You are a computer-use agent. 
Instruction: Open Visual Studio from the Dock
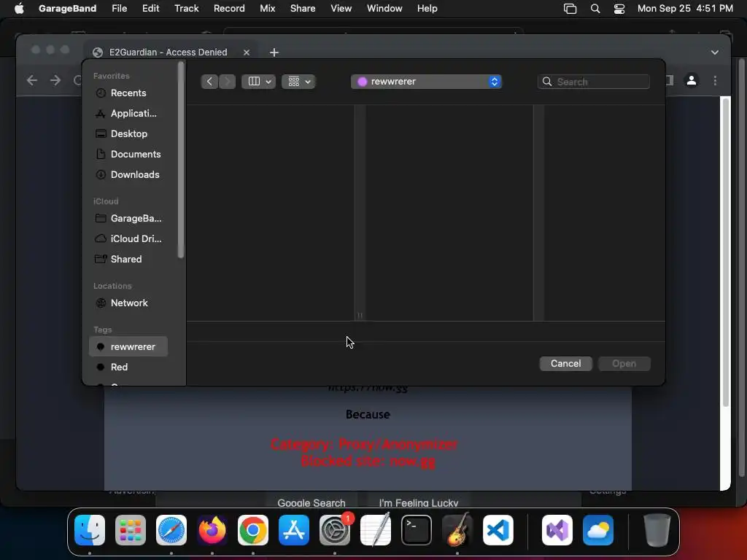[557, 530]
